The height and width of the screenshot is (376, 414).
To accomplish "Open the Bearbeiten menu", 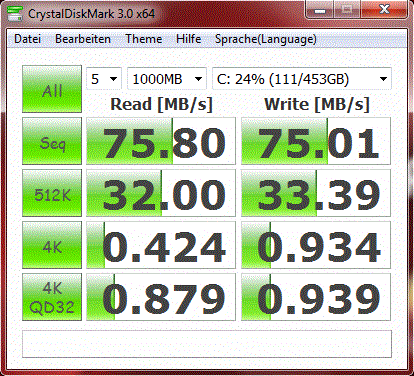I will (83, 39).
